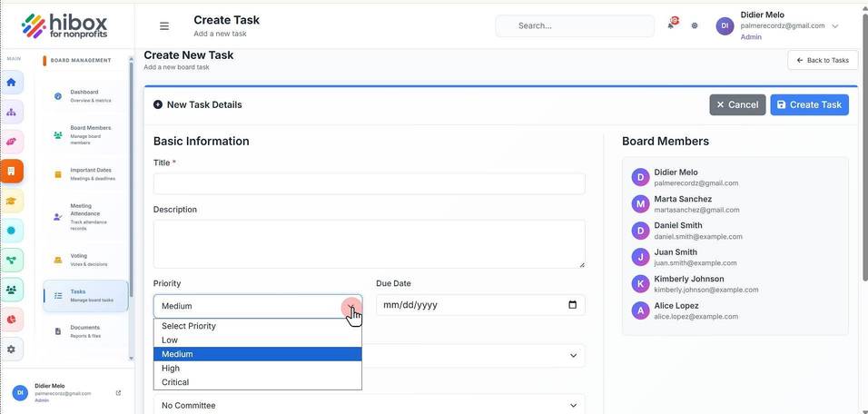The image size is (868, 414).
Task: Click Juan Smith's J avatar
Action: pyautogui.click(x=640, y=257)
